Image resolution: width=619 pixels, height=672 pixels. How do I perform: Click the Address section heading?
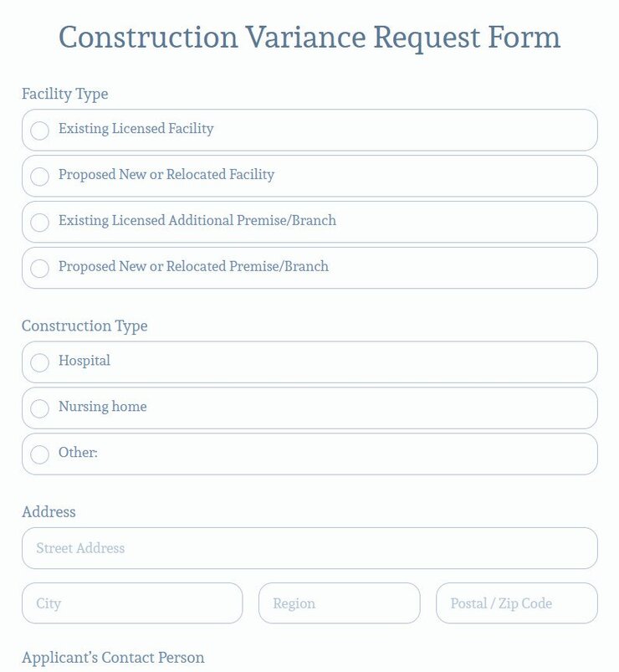[x=49, y=511]
